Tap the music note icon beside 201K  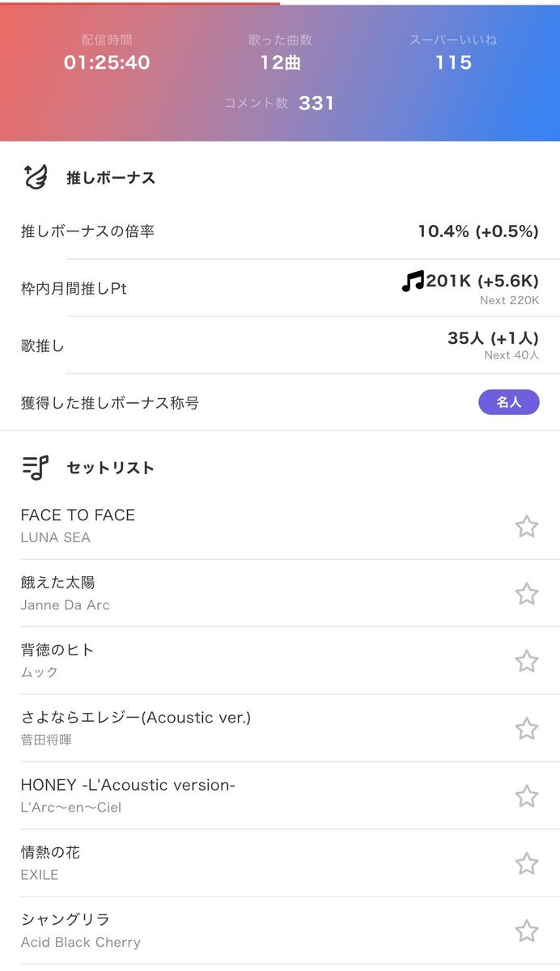pos(413,281)
